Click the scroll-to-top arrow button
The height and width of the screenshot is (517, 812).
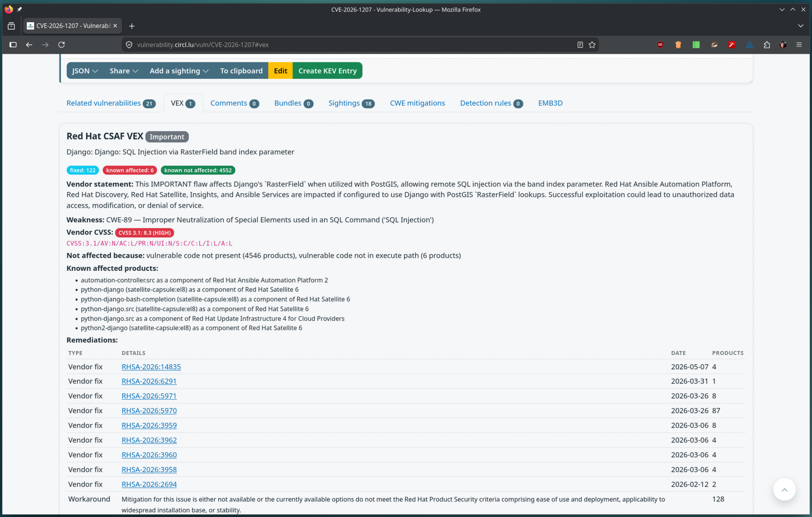(x=784, y=489)
